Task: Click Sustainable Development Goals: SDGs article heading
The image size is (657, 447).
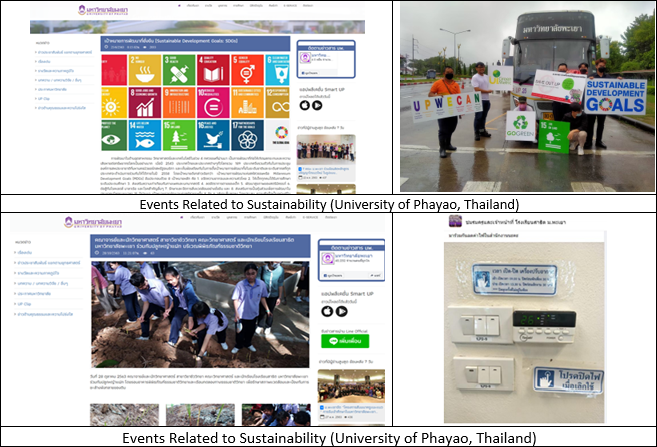Action: click(171, 41)
